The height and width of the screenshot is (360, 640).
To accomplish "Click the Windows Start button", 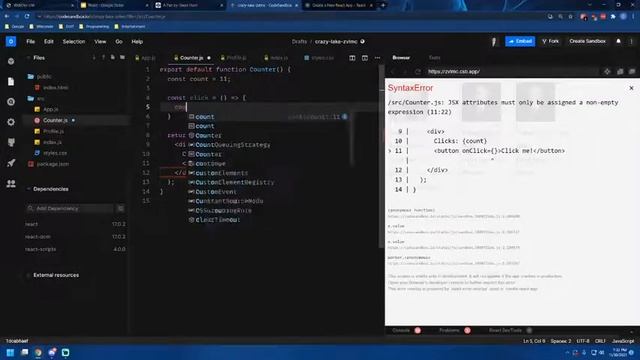I will pyautogui.click(x=10, y=353).
